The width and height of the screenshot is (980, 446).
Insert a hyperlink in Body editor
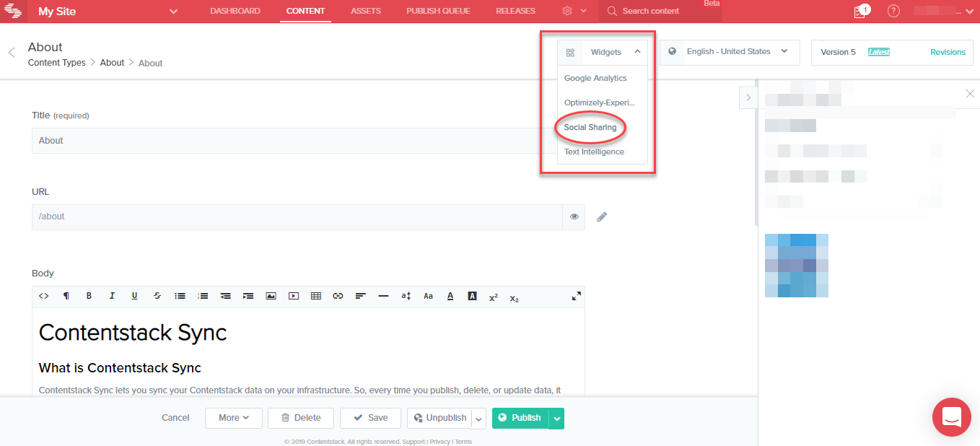338,296
